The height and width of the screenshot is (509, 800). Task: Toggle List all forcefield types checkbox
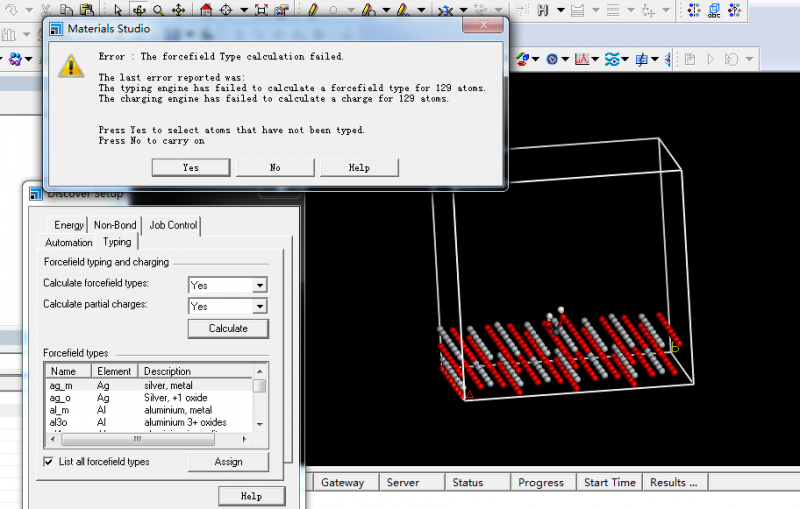pos(50,462)
